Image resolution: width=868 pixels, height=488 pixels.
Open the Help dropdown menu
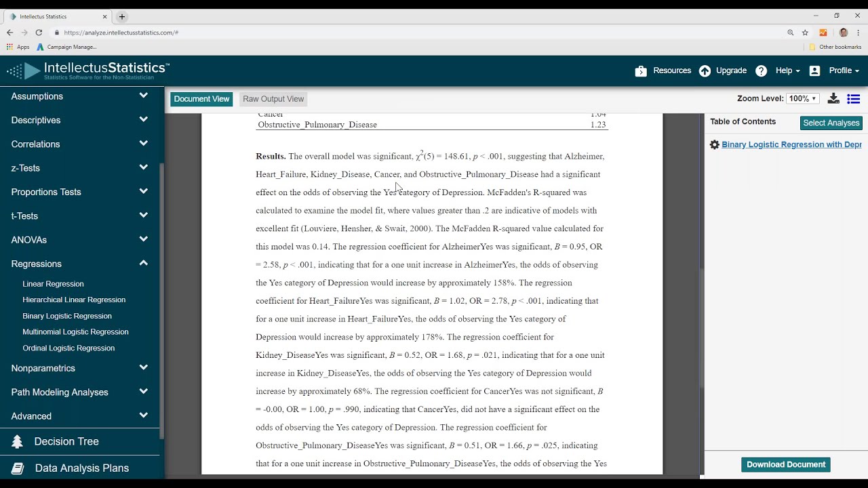coord(787,71)
